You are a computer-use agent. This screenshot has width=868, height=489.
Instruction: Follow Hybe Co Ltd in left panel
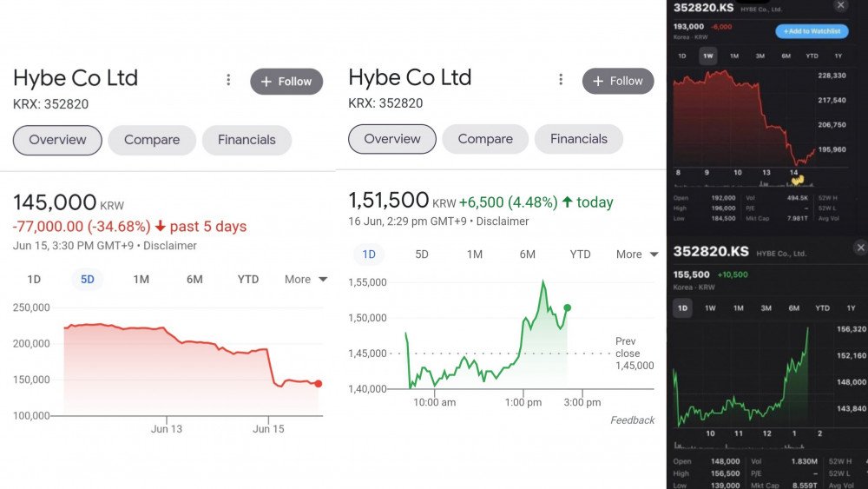[286, 82]
